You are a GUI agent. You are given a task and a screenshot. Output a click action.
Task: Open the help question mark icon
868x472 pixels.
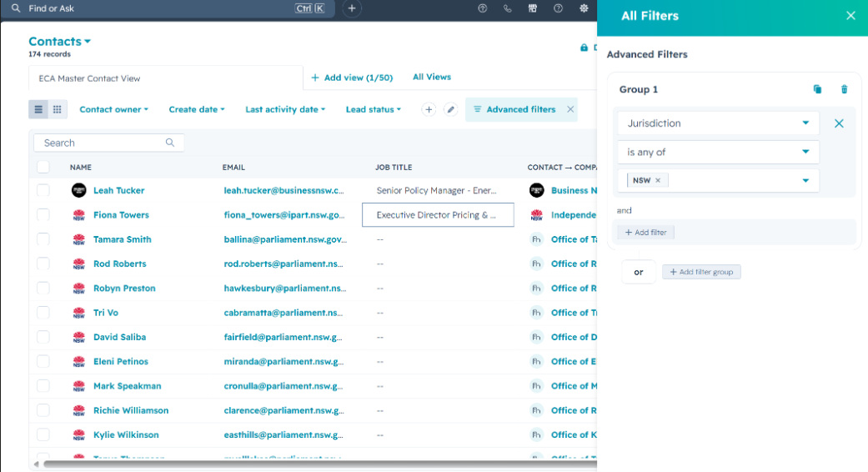coord(558,8)
